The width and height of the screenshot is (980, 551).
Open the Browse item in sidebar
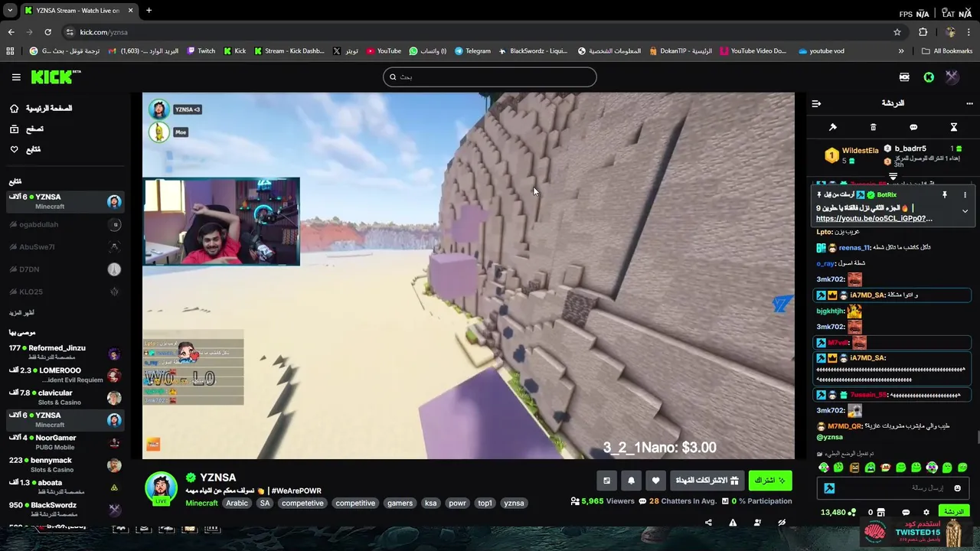(28, 129)
